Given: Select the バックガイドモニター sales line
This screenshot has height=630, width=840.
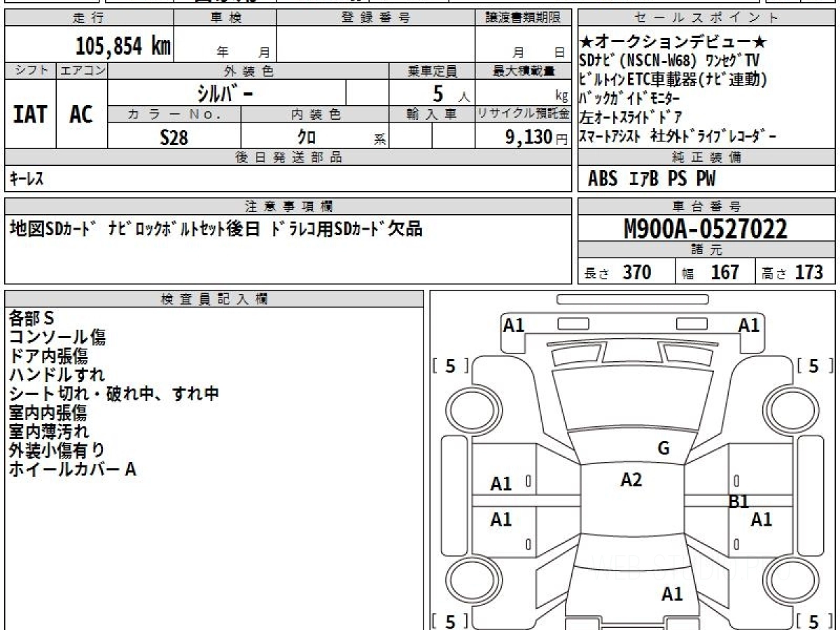Looking at the screenshot, I should (x=630, y=98).
